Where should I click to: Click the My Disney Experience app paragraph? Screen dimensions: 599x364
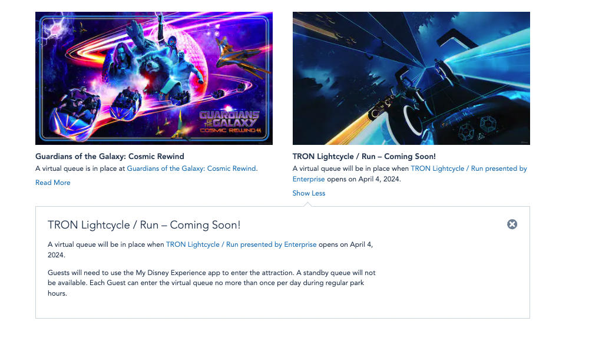click(x=211, y=283)
